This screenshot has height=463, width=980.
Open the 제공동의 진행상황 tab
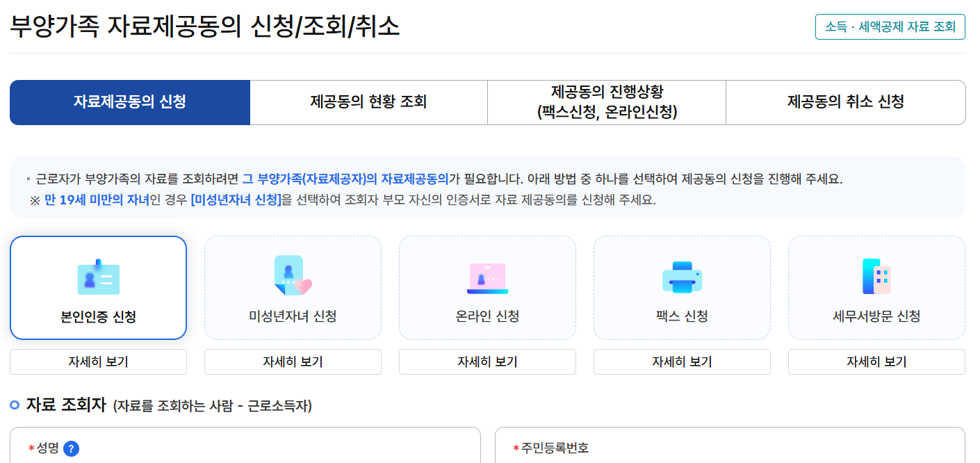tap(605, 102)
